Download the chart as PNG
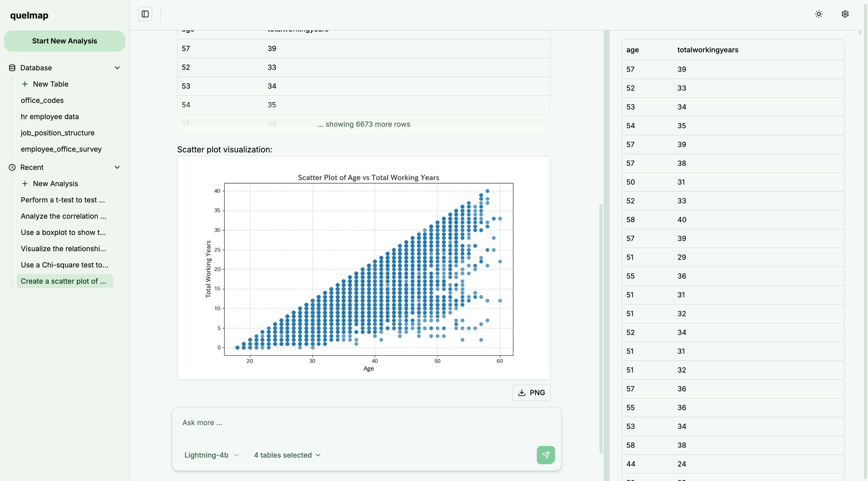The image size is (868, 481). click(x=531, y=392)
